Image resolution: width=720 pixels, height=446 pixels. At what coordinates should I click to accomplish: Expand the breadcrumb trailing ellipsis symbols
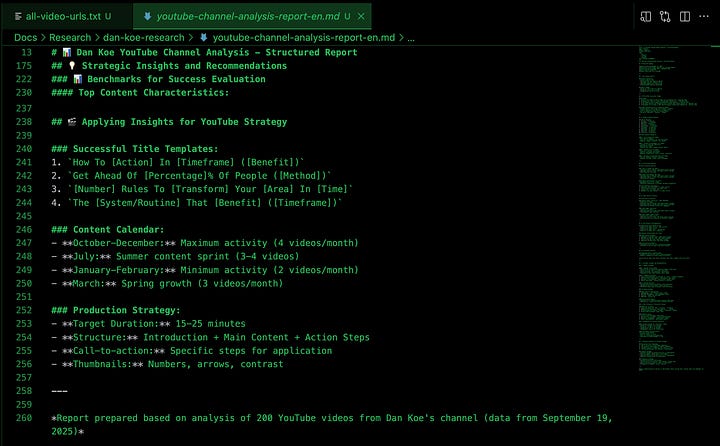[411, 39]
